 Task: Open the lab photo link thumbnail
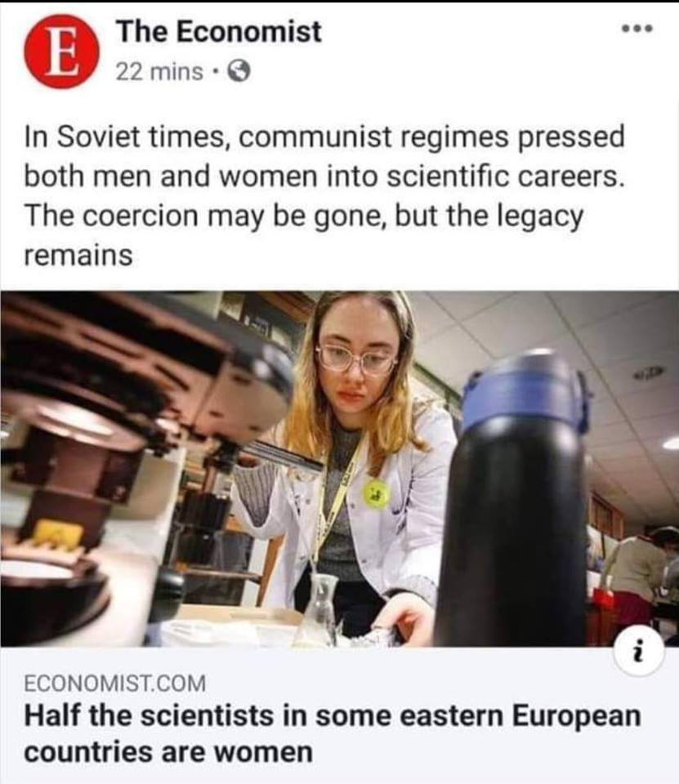[339, 469]
